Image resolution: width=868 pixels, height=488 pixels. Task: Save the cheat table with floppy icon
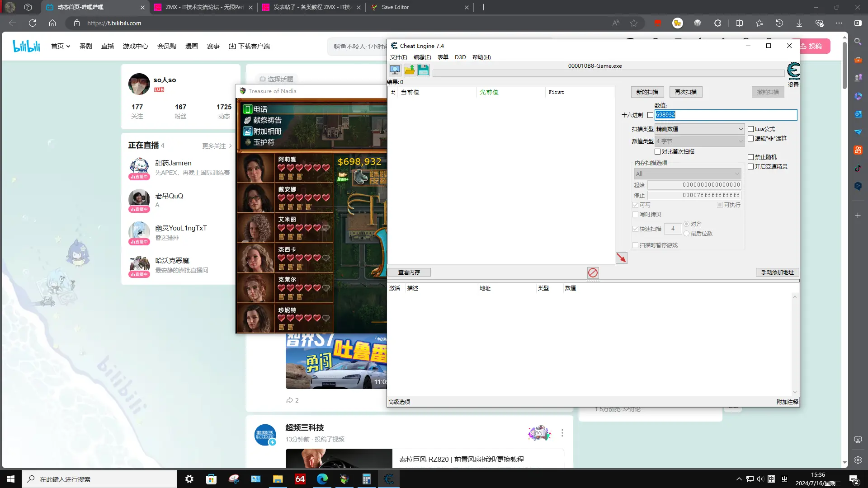(423, 70)
